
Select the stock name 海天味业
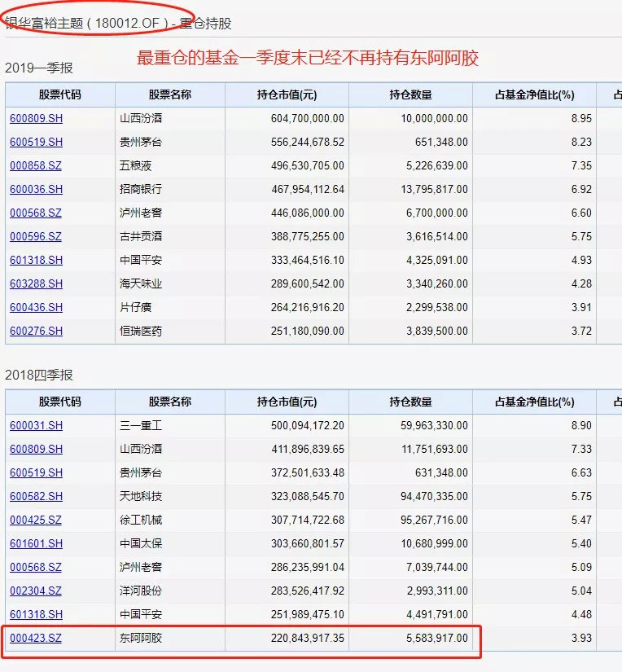coord(141,283)
